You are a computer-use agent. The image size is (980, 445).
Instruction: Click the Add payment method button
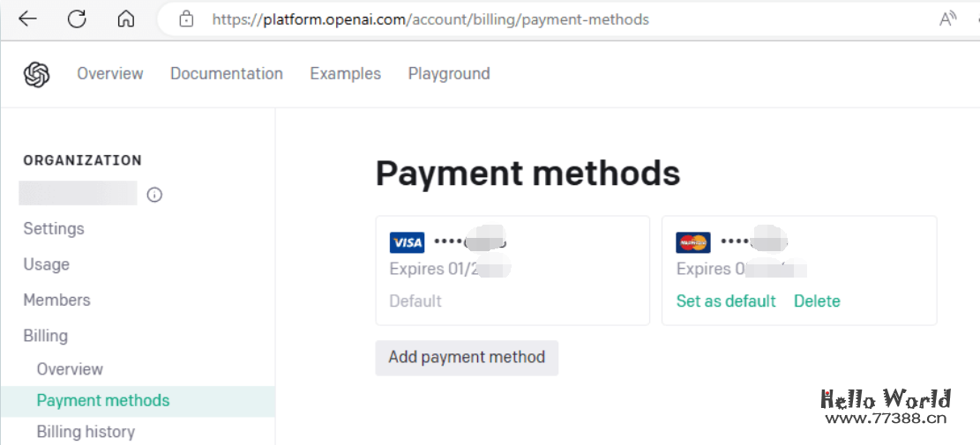click(467, 358)
